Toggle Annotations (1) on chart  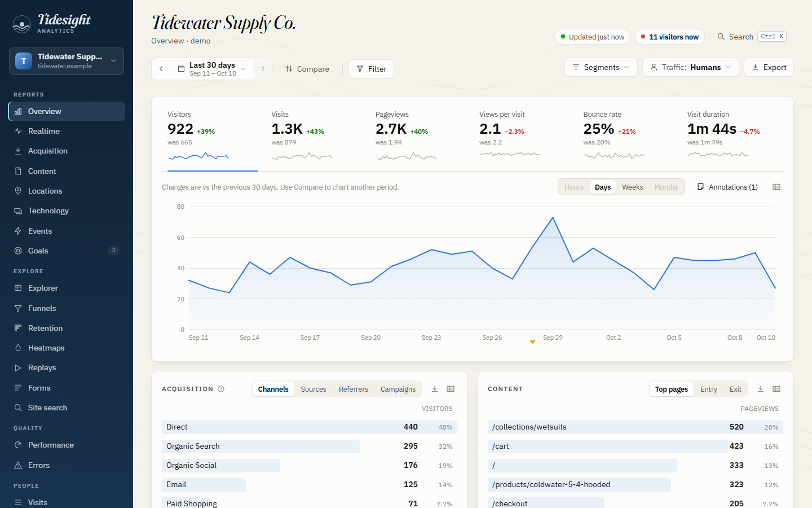[727, 187]
